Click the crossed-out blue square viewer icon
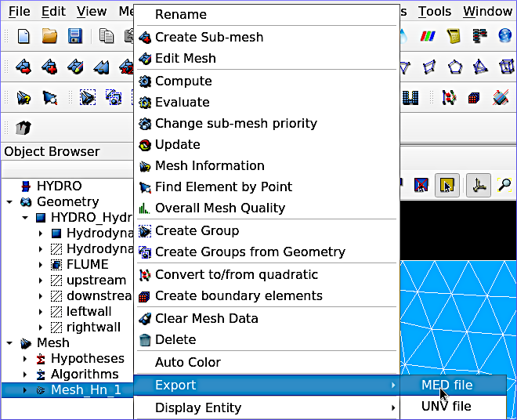517x420 pixels. tap(421, 185)
